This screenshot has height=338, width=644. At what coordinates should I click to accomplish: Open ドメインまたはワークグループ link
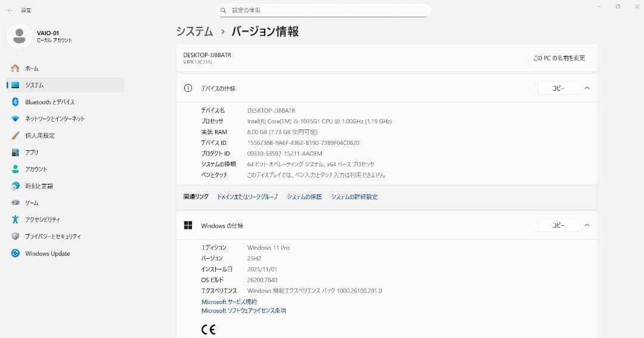tap(247, 197)
